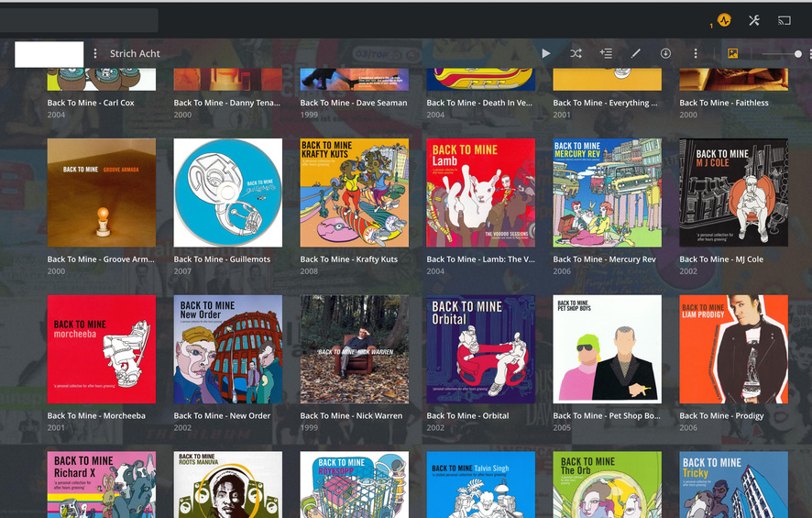Open the Morcheeba album cover

102,349
